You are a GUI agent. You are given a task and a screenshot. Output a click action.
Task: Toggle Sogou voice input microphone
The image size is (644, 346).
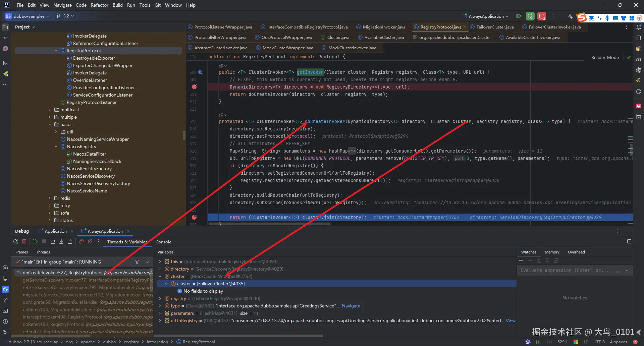tap(607, 18)
